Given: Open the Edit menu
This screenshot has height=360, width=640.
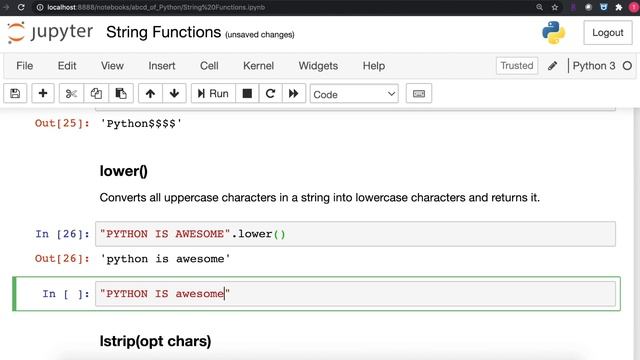Looking at the screenshot, I should [67, 66].
